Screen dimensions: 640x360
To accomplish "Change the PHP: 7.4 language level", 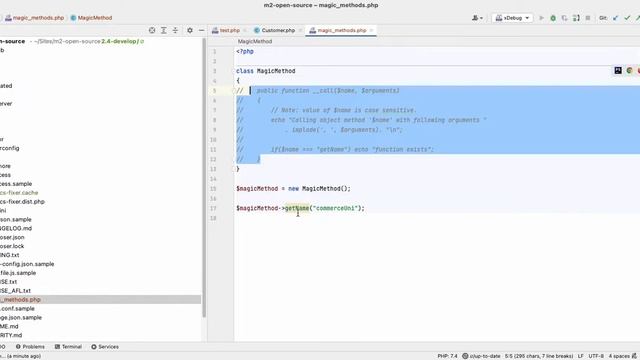I will coord(447,356).
